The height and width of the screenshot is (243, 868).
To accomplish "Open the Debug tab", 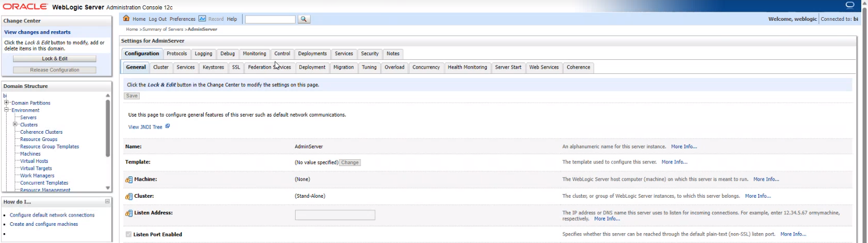I will pyautogui.click(x=228, y=54).
